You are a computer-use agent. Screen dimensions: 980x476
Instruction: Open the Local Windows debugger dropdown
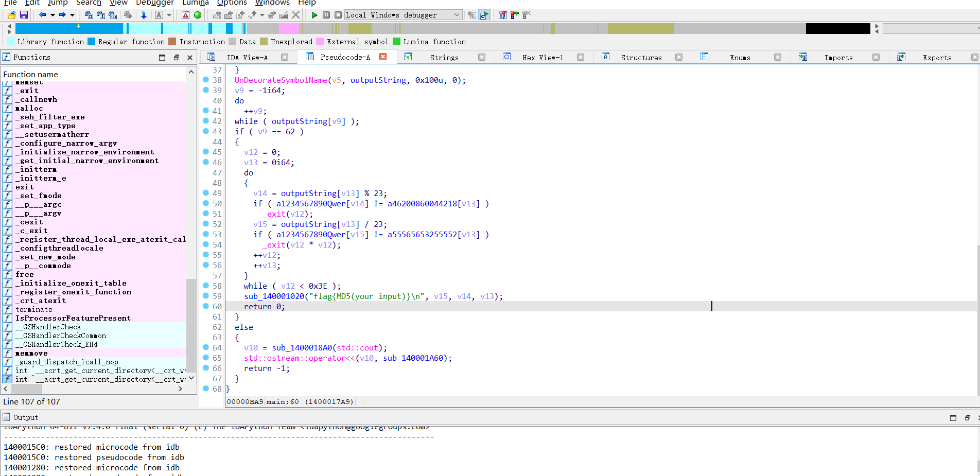pos(403,15)
